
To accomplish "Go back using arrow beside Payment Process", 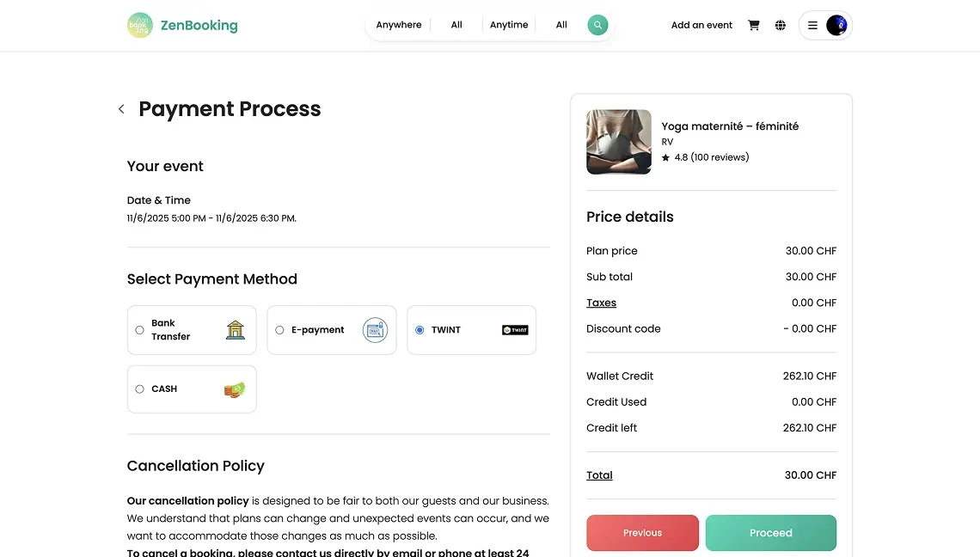I will (121, 109).
